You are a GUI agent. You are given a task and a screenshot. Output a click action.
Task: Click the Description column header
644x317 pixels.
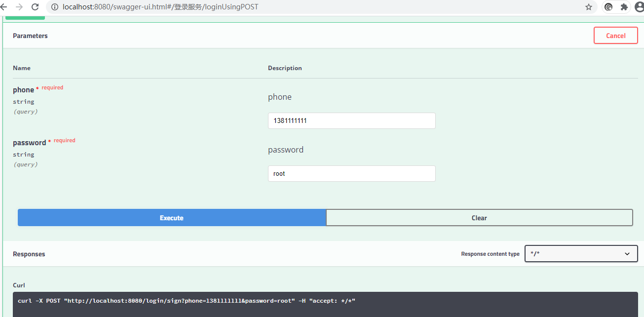click(285, 68)
